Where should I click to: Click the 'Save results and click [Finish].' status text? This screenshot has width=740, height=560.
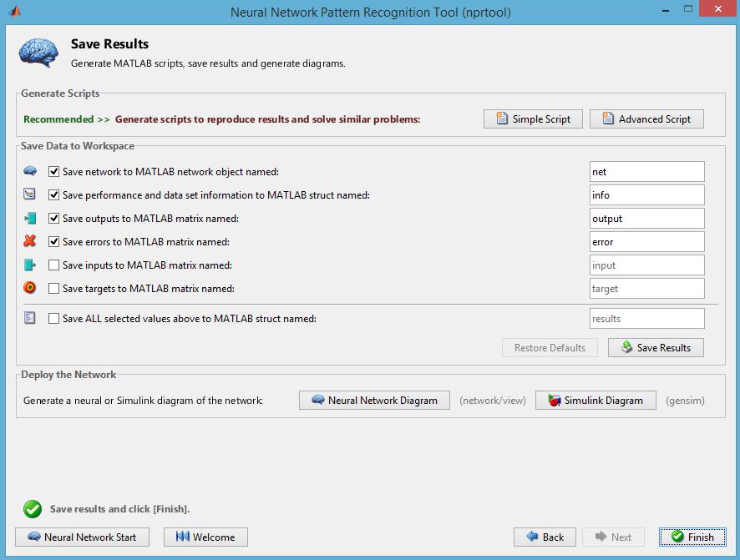120,509
